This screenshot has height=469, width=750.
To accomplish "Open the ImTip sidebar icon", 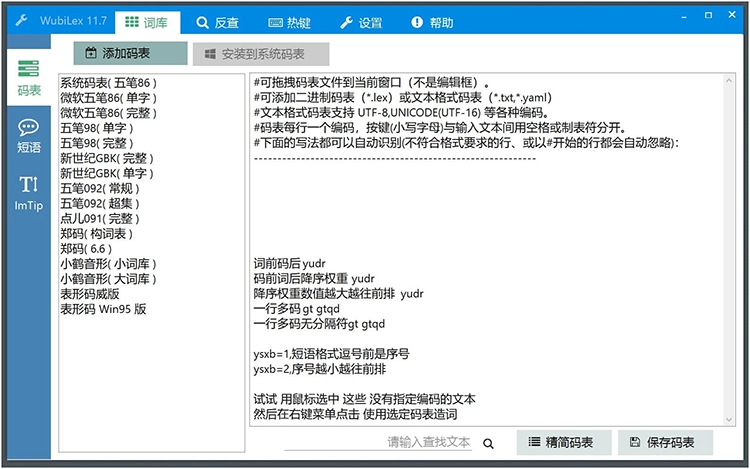I will pos(29,191).
